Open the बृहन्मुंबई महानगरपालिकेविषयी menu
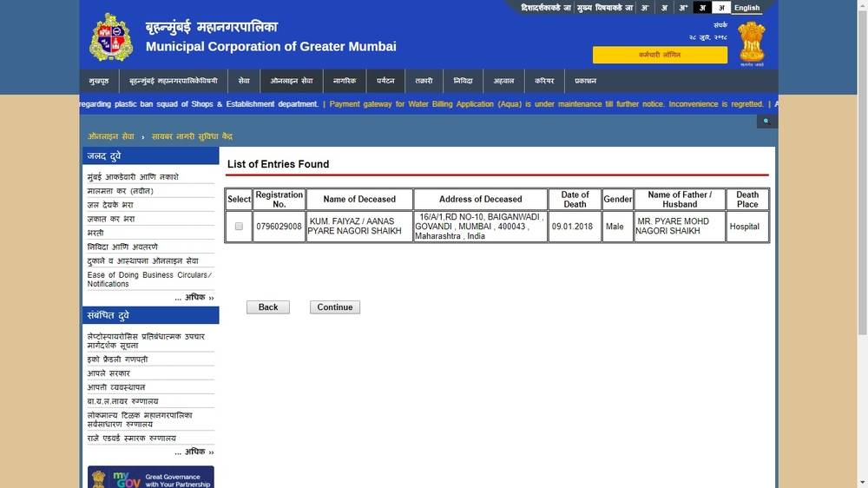This screenshot has height=488, width=868. [x=174, y=81]
